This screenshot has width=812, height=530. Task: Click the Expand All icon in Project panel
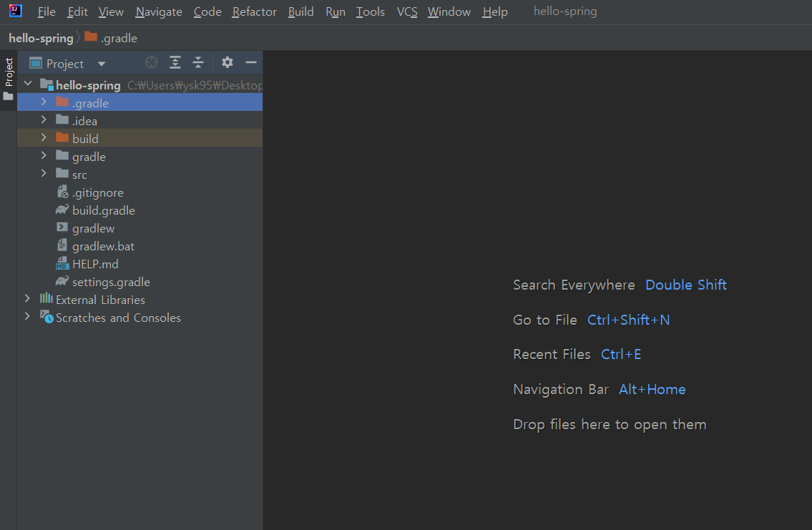(x=175, y=63)
